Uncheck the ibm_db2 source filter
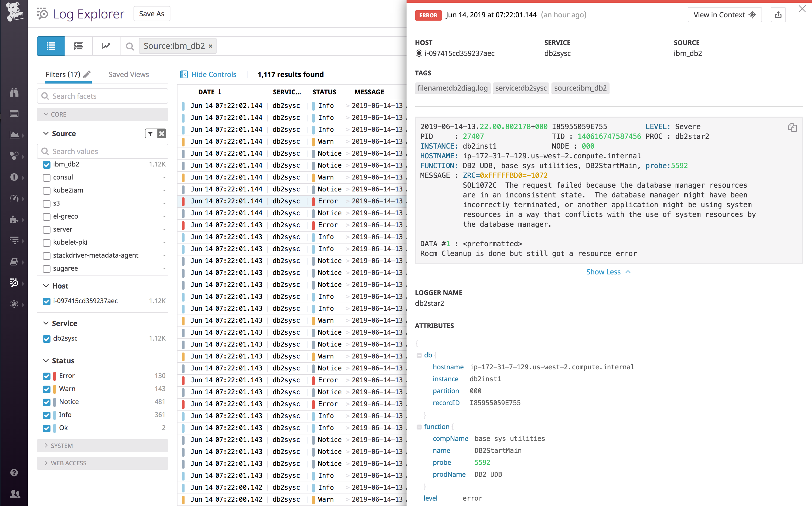Screen dimensions: 812x506 click(x=47, y=165)
